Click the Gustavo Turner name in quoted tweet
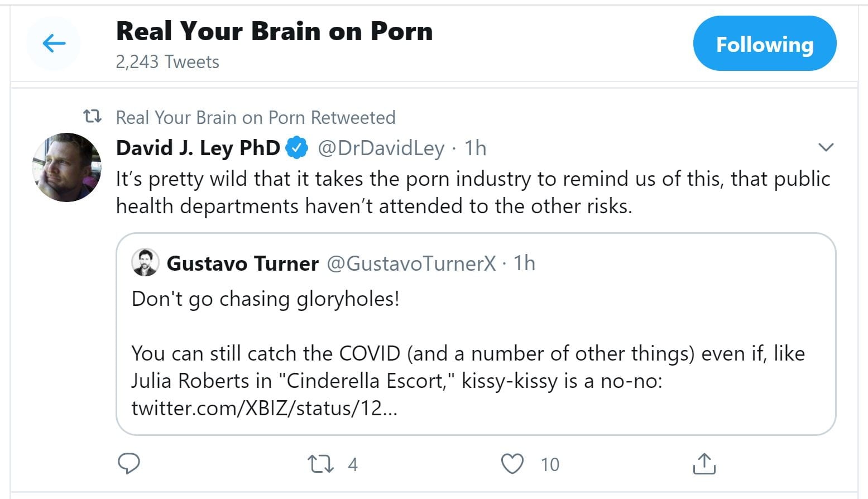The image size is (868, 499). coord(242,263)
